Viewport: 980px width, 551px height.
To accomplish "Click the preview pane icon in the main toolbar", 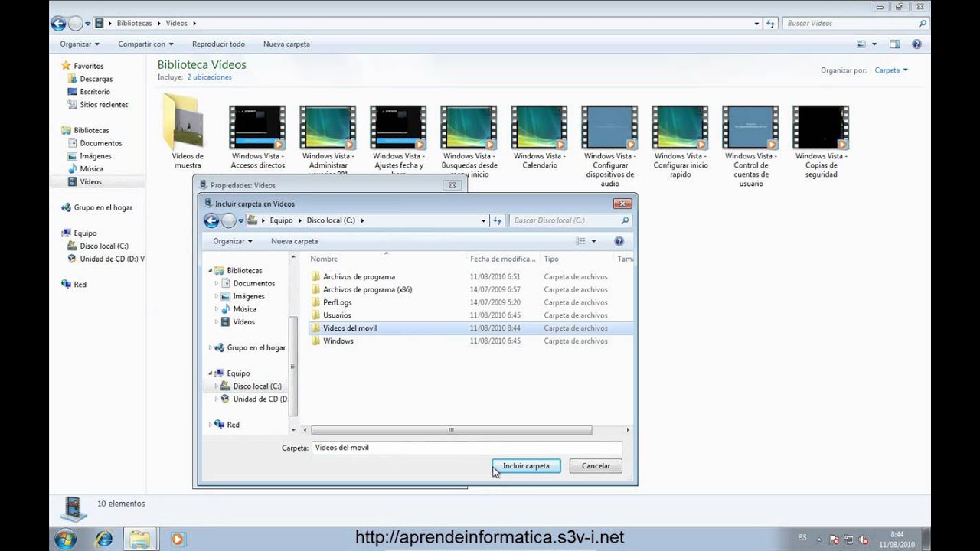I will pos(894,44).
